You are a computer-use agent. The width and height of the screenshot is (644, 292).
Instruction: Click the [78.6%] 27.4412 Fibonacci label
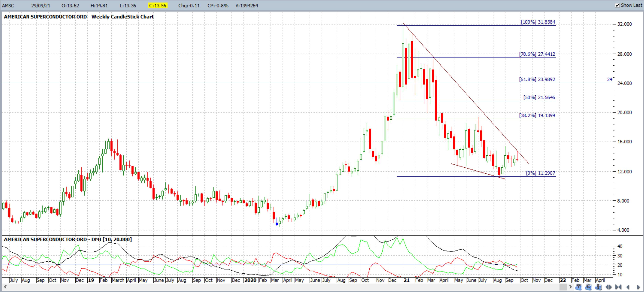click(537, 54)
